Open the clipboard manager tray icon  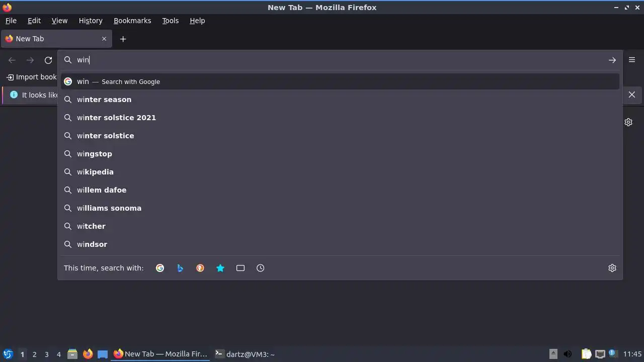586,354
